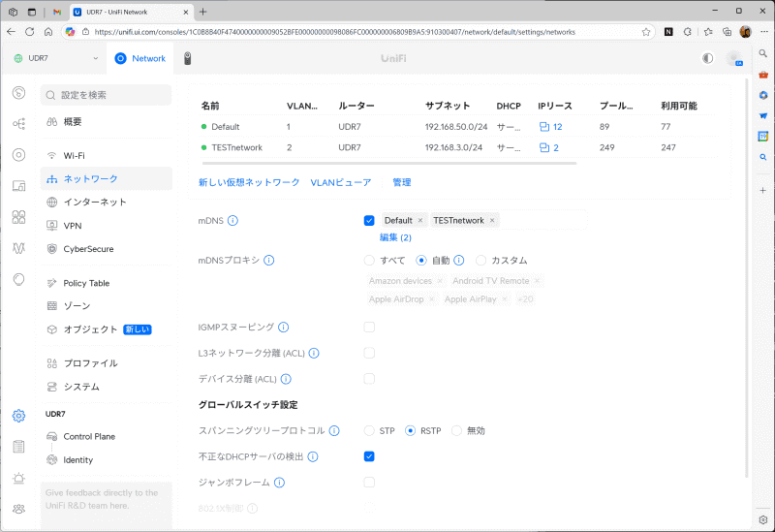Enable L3ネットワーク分離 (ACL) checkbox
Image resolution: width=775 pixels, height=532 pixels.
pos(369,353)
